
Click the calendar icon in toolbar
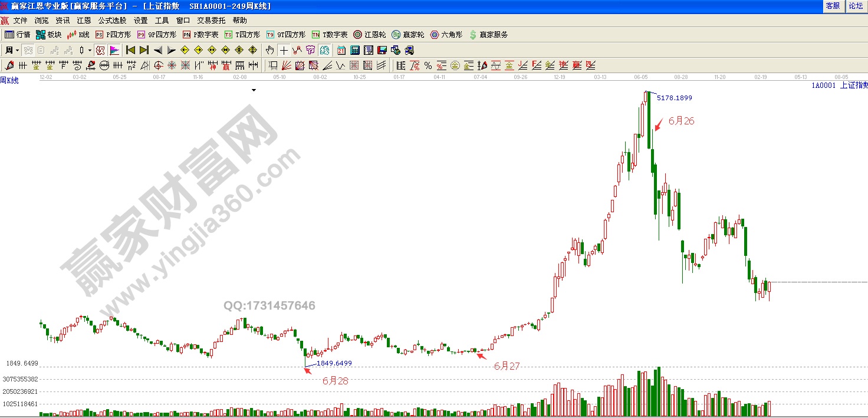point(341,50)
